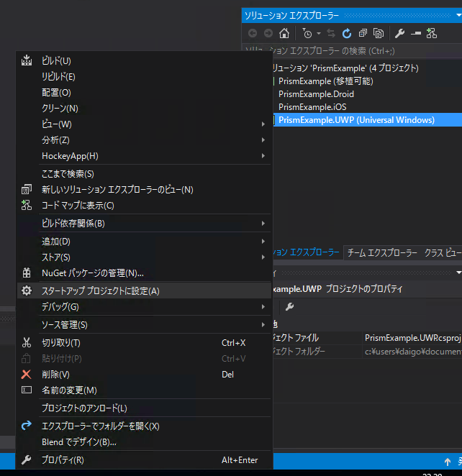Image resolution: width=462 pixels, height=476 pixels.
Task: Click the wrench icon beside プロパティ(R)
Action: coord(27,459)
